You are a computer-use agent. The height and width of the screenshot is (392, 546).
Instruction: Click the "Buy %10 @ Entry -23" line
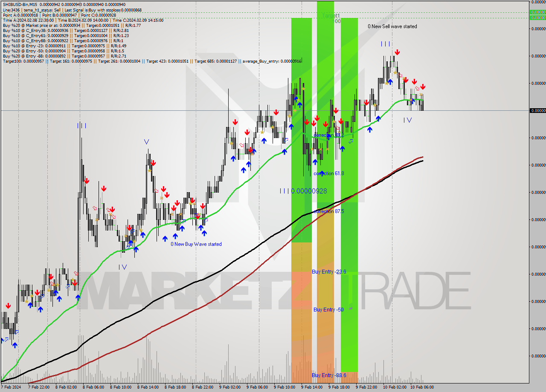click(64, 46)
